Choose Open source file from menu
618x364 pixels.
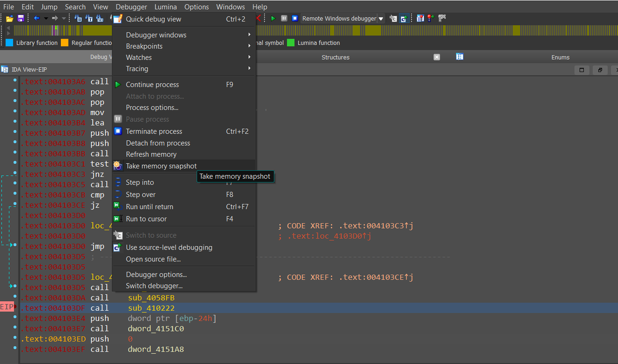[x=184, y=259]
